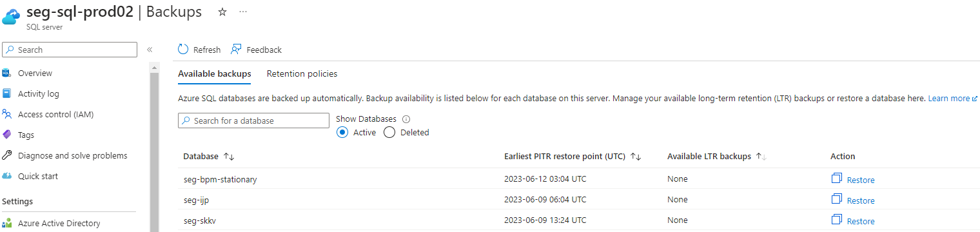Open Quick start in sidebar
The width and height of the screenshot is (980, 232).
tap(38, 177)
